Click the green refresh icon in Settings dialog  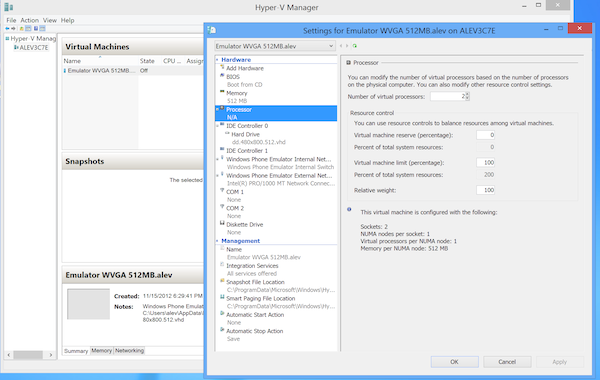[x=355, y=46]
